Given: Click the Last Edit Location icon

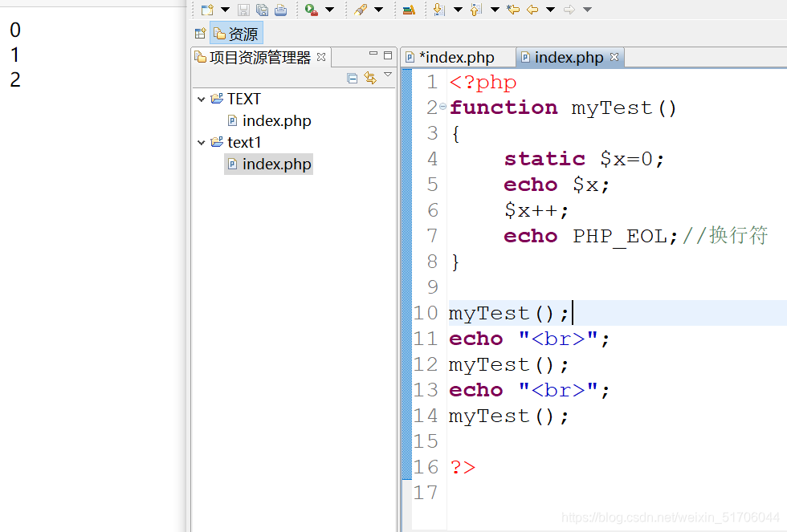Looking at the screenshot, I should (513, 10).
